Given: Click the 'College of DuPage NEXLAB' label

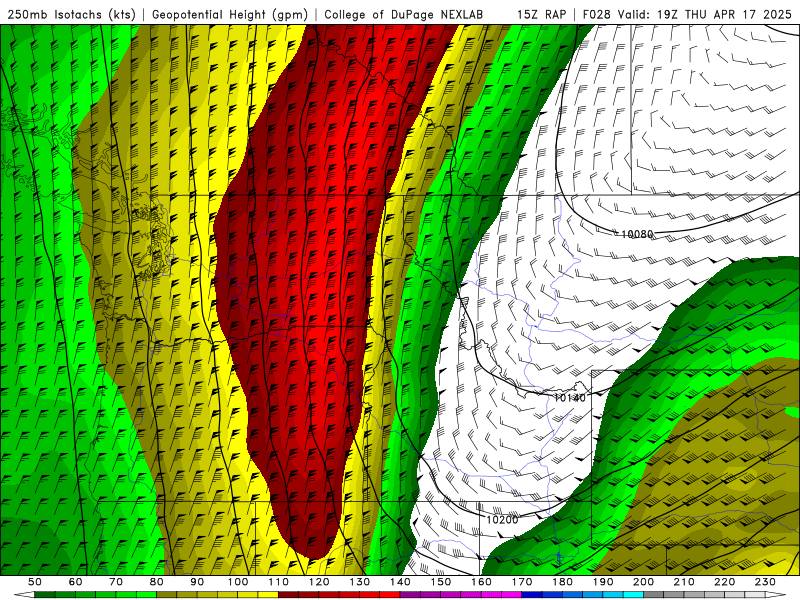Looking at the screenshot, I should 404,14.
